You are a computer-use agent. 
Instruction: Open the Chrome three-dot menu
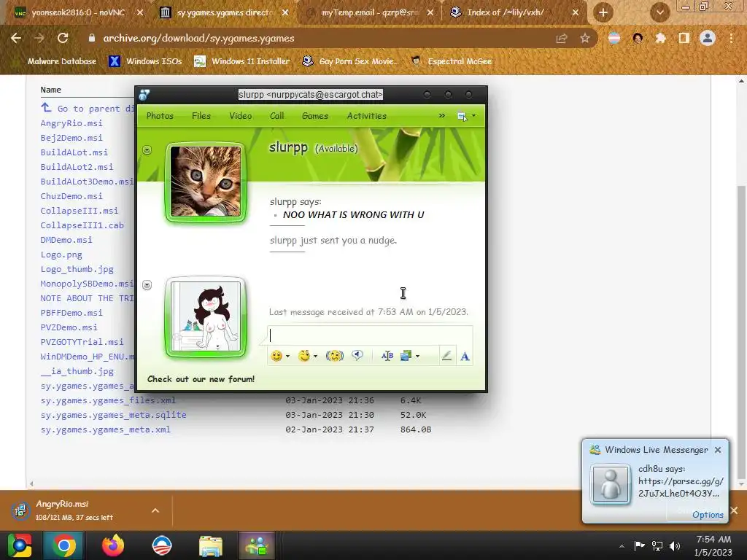[731, 38]
